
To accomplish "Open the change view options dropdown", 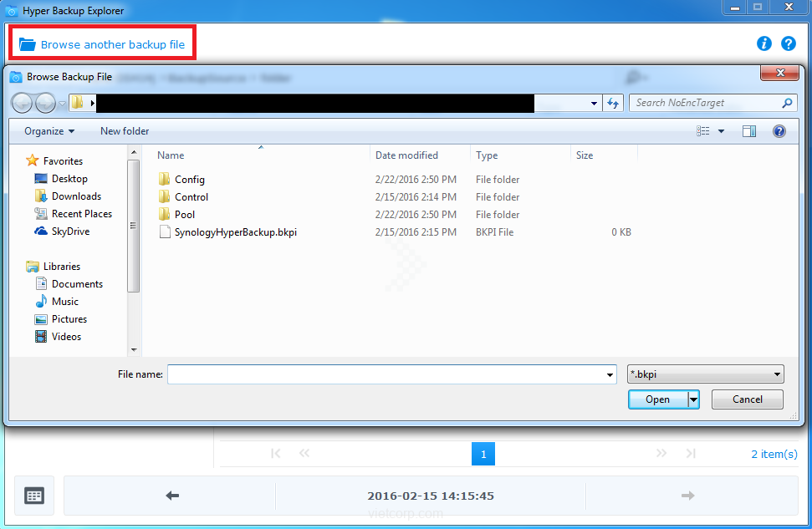I will click(721, 131).
